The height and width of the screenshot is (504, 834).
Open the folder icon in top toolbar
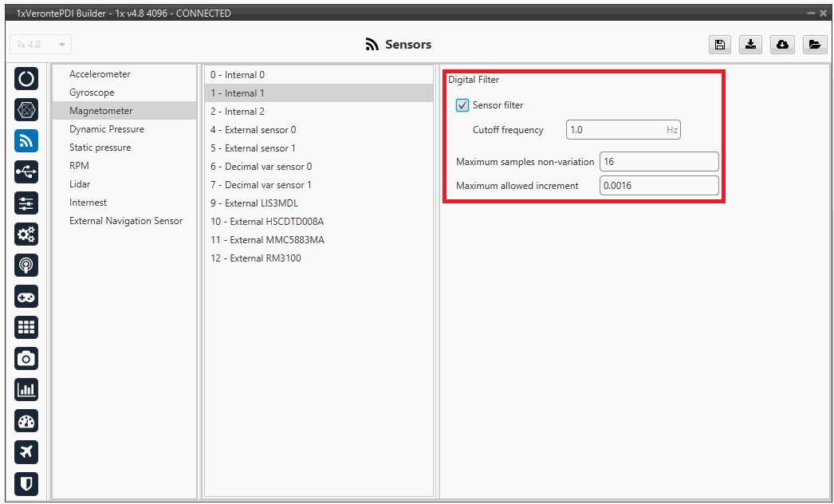click(x=813, y=45)
